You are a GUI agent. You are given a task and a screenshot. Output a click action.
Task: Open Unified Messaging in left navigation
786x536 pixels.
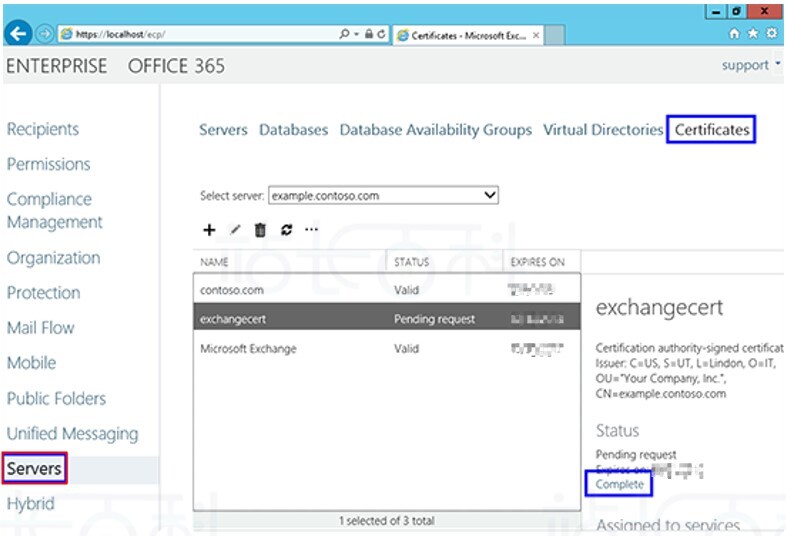pyautogui.click(x=73, y=434)
